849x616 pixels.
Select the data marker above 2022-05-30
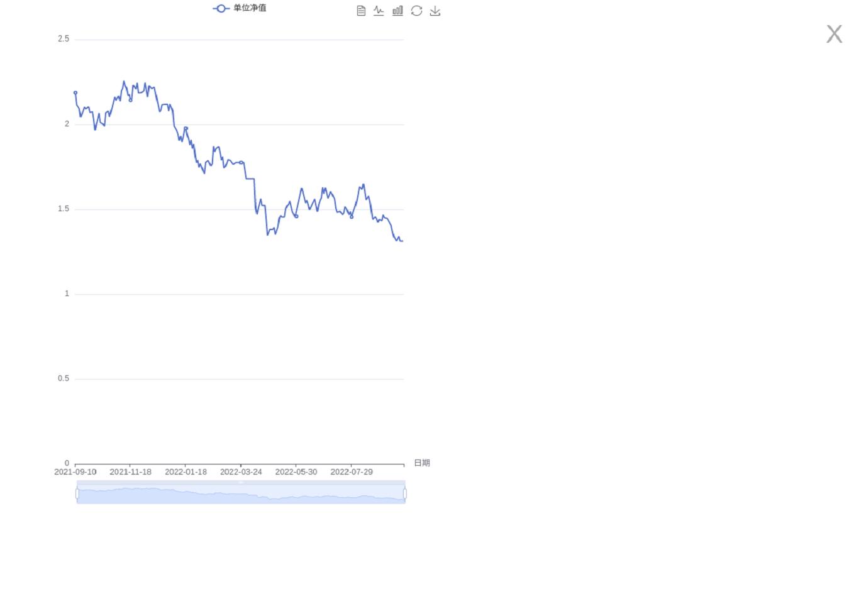[x=296, y=216]
